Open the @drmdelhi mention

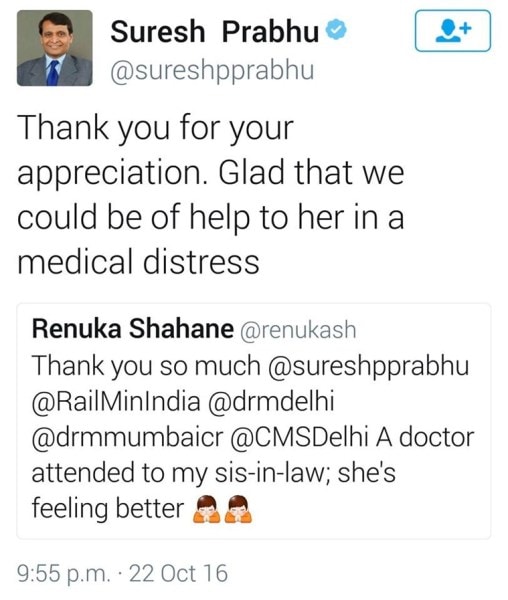[x=271, y=402]
